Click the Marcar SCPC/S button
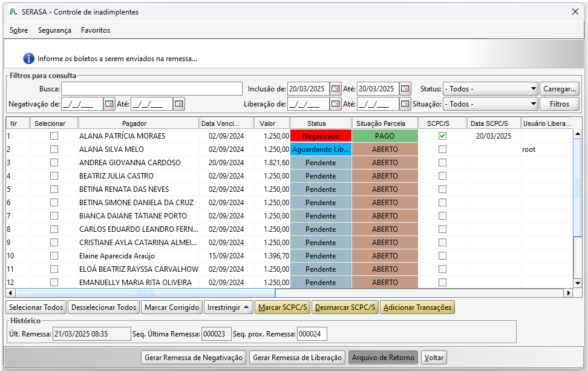This screenshot has width=588, height=371. point(283,307)
